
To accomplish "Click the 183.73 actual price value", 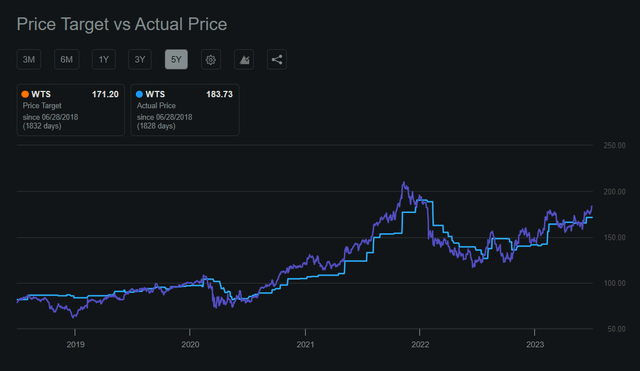I will tap(219, 94).
